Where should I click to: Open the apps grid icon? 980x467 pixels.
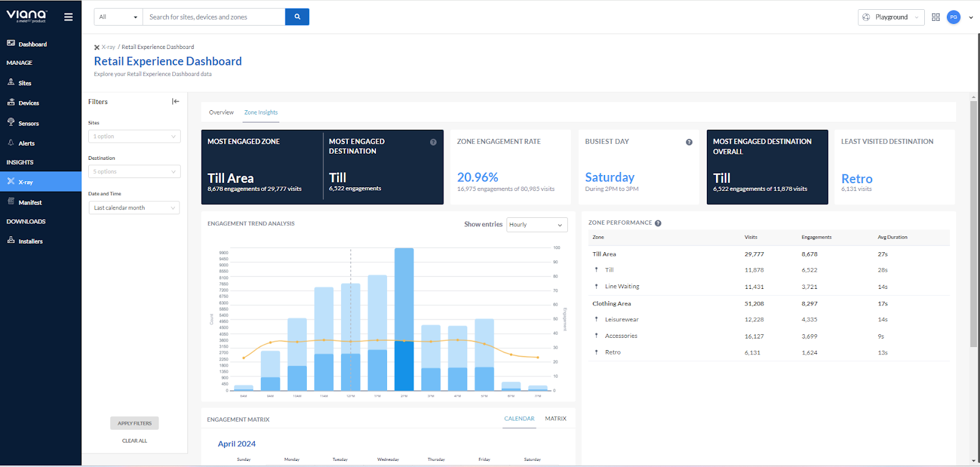pos(935,17)
